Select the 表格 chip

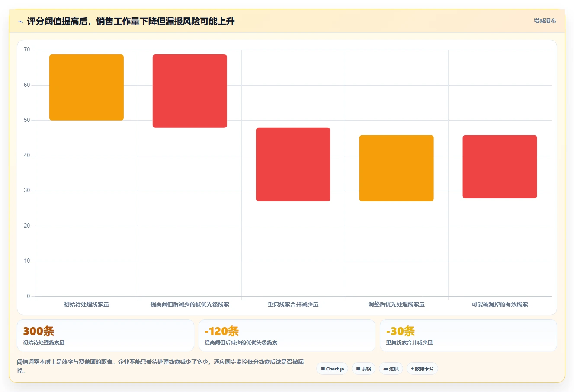[x=363, y=369]
